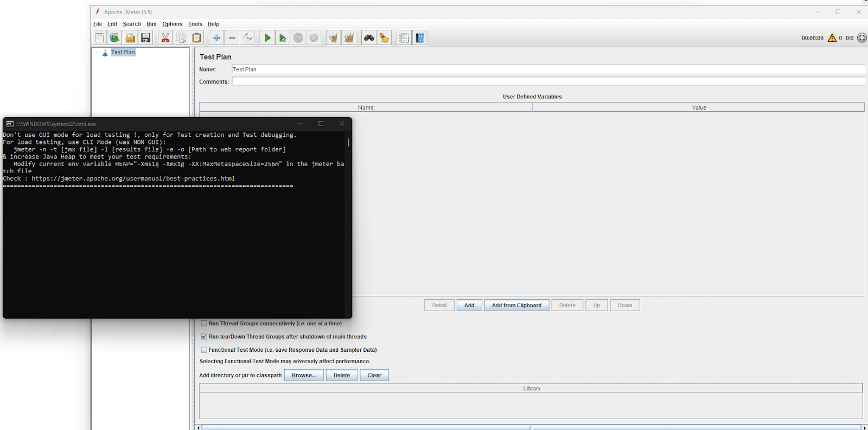Start test with no pauses icon

coord(283,37)
